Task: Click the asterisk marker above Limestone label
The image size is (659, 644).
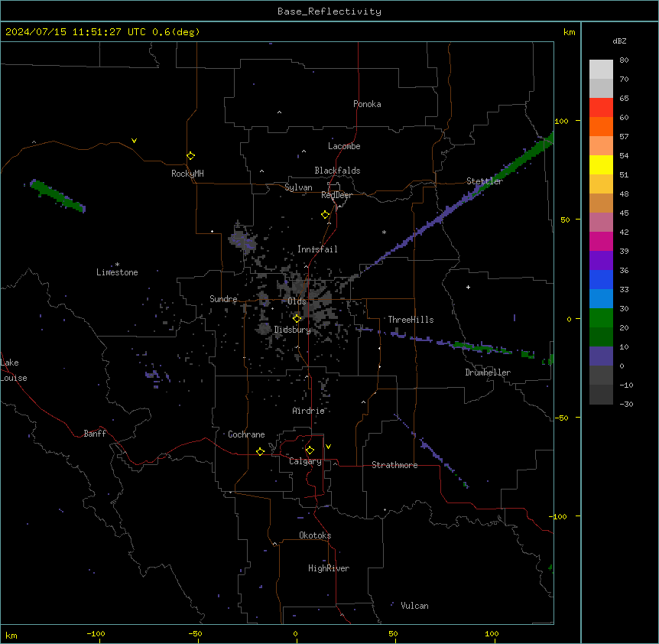Action: pos(117,265)
